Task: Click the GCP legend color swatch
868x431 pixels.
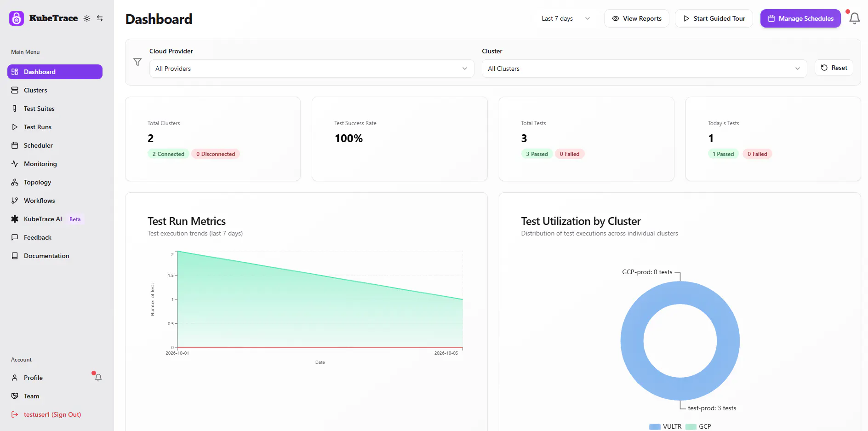Action: click(691, 427)
